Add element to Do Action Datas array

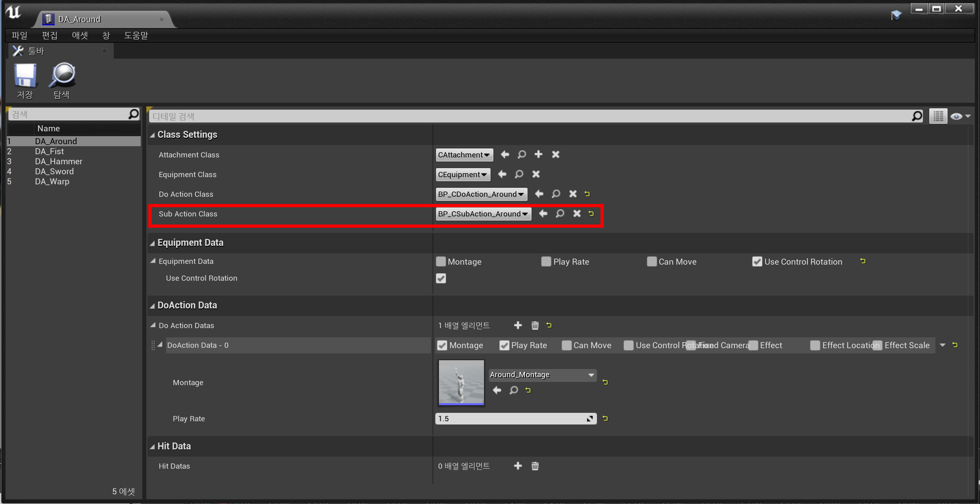click(518, 325)
